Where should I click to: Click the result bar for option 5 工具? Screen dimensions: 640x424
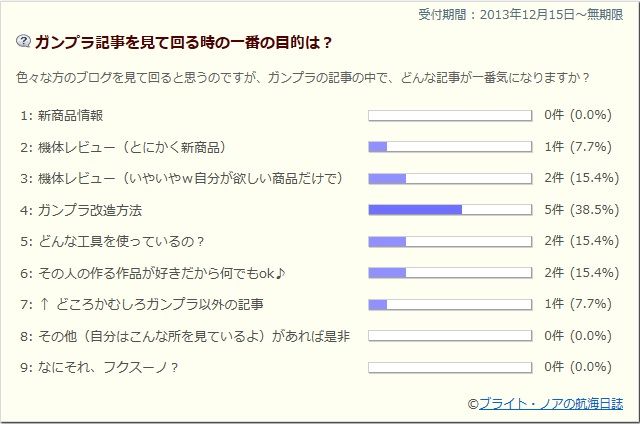tap(450, 241)
